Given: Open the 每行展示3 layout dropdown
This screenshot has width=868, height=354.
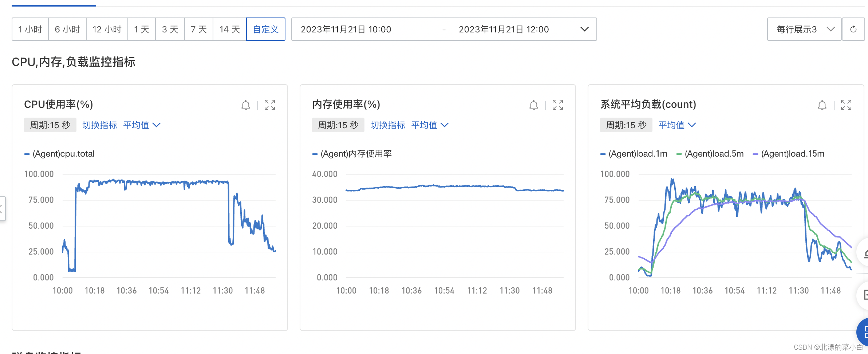Looking at the screenshot, I should (x=804, y=29).
